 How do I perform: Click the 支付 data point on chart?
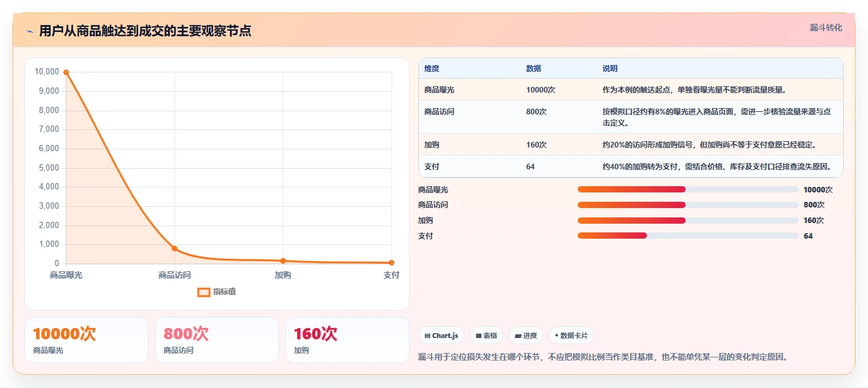[x=392, y=262]
